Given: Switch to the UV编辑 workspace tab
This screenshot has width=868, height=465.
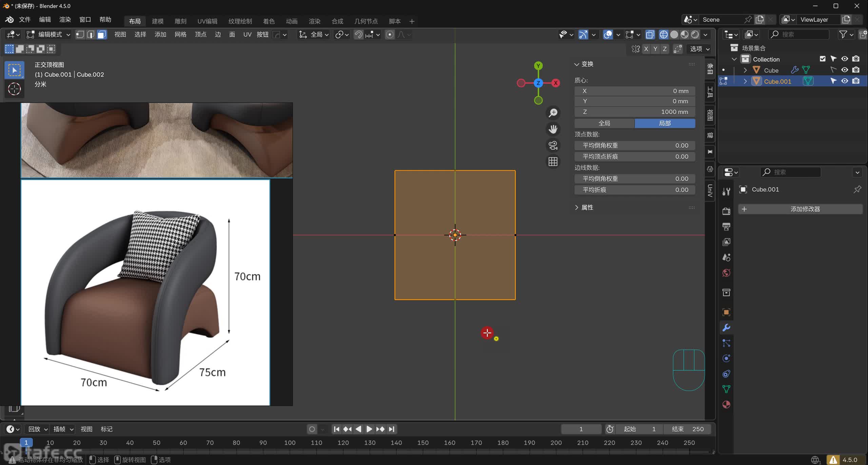Looking at the screenshot, I should pos(207,21).
